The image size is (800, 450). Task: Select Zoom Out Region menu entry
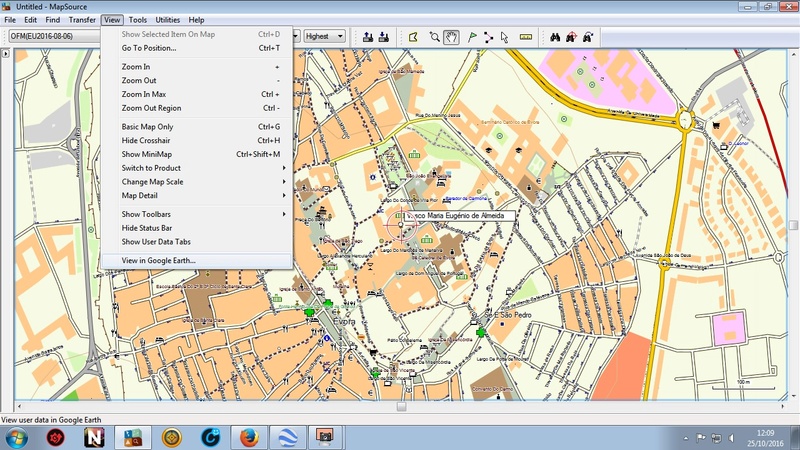pyautogui.click(x=197, y=108)
